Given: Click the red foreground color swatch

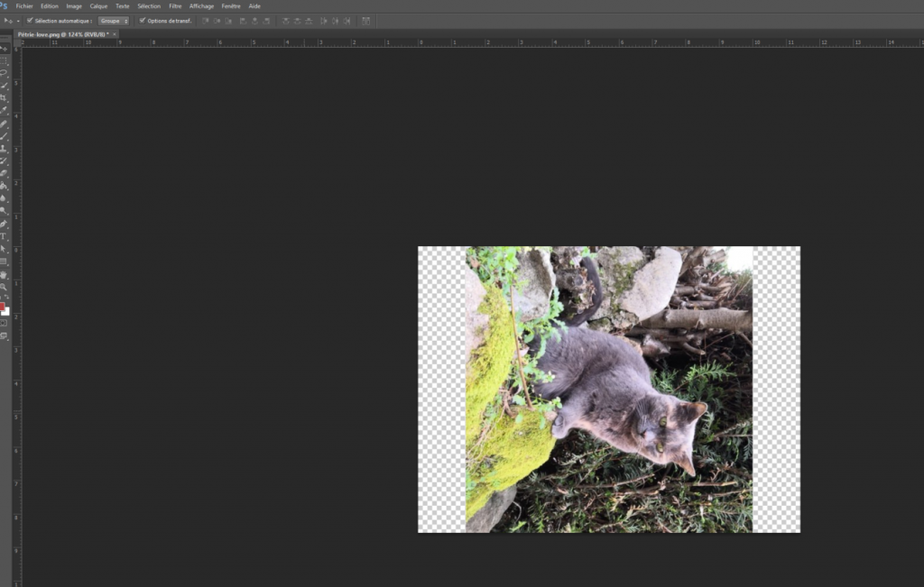Looking at the screenshot, I should (2, 307).
